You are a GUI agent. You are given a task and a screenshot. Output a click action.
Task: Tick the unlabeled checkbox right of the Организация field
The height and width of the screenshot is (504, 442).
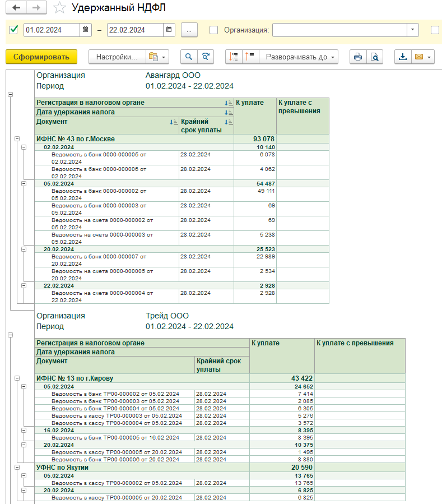435,30
